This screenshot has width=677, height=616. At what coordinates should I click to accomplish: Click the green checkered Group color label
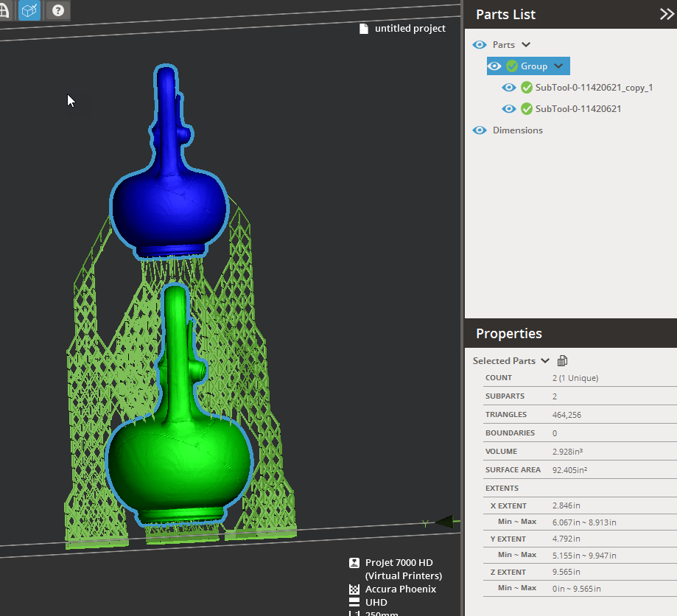[x=512, y=66]
